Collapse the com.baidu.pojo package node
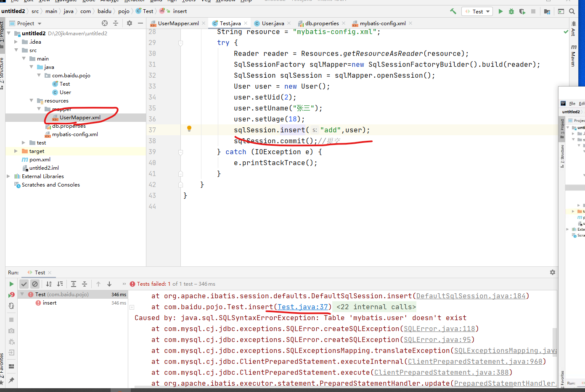Image resolution: width=585 pixels, height=392 pixels. coord(39,75)
